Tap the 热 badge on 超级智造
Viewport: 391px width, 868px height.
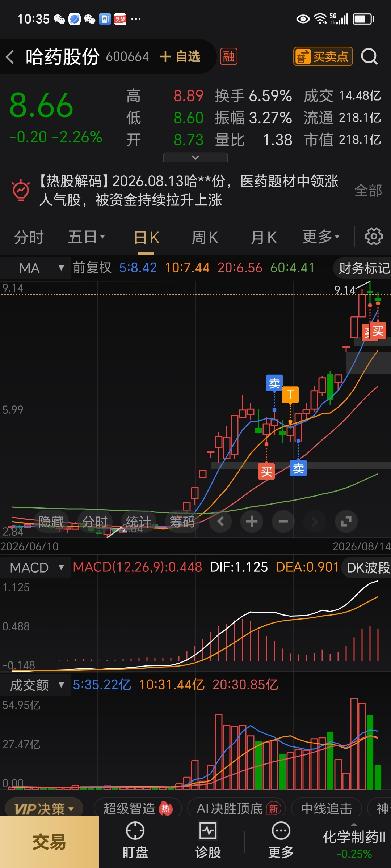(165, 808)
